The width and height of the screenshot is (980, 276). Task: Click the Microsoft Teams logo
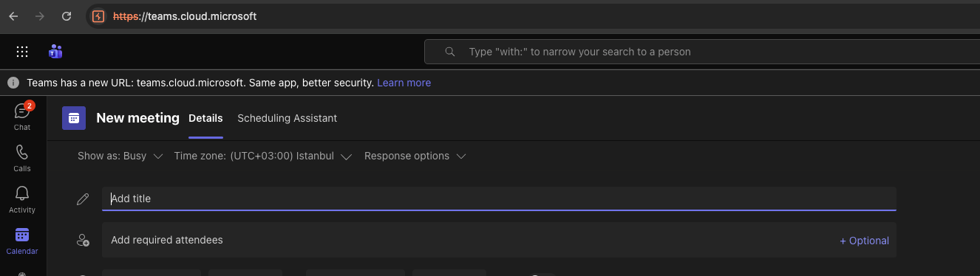55,52
